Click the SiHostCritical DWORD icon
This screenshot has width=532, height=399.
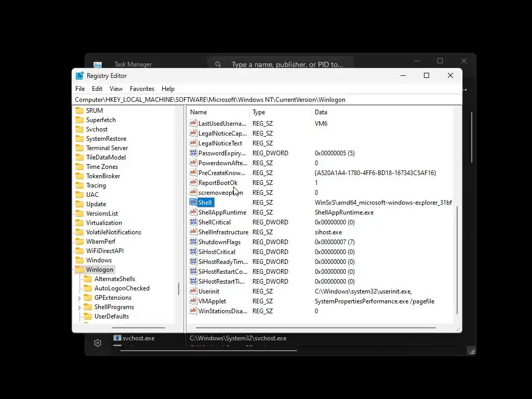point(193,251)
